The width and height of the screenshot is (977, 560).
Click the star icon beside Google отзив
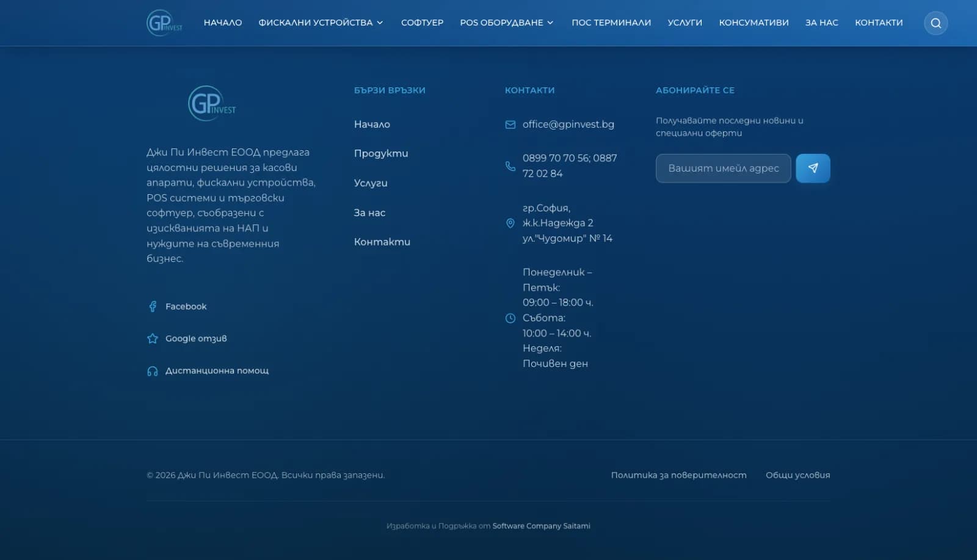point(153,338)
